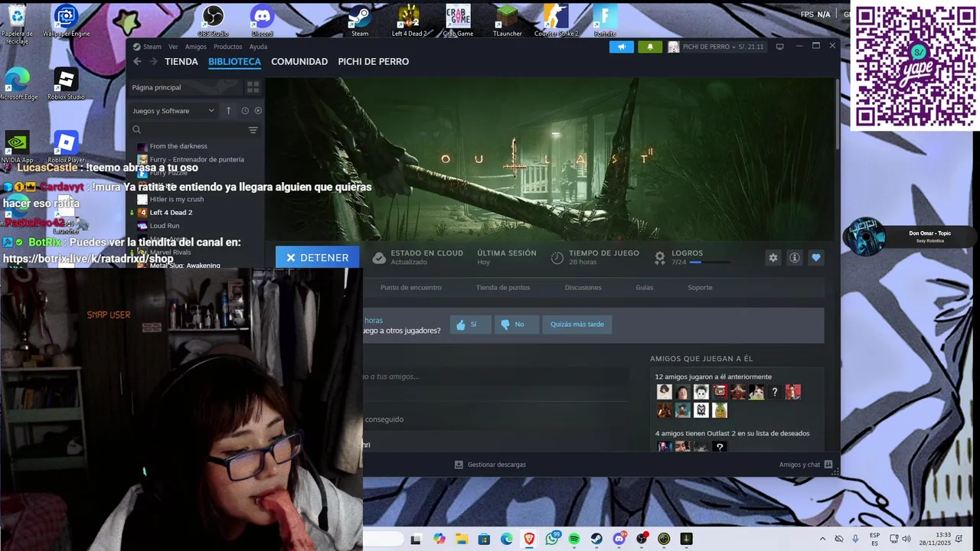Open Ver menu
The height and width of the screenshot is (551, 980).
coord(173,47)
